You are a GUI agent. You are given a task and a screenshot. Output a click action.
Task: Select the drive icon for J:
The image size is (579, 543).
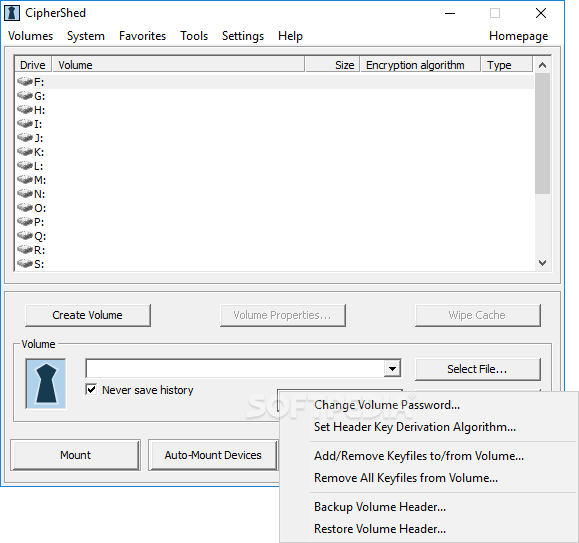(x=25, y=137)
